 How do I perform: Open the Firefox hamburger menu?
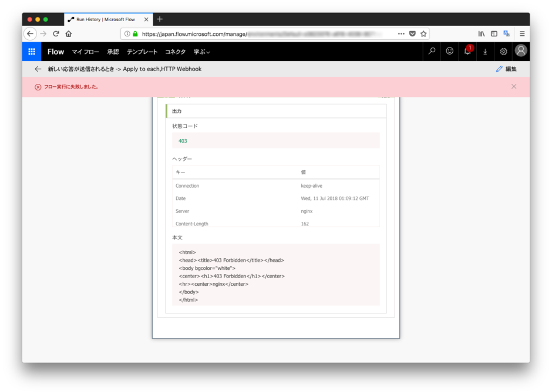(x=521, y=33)
